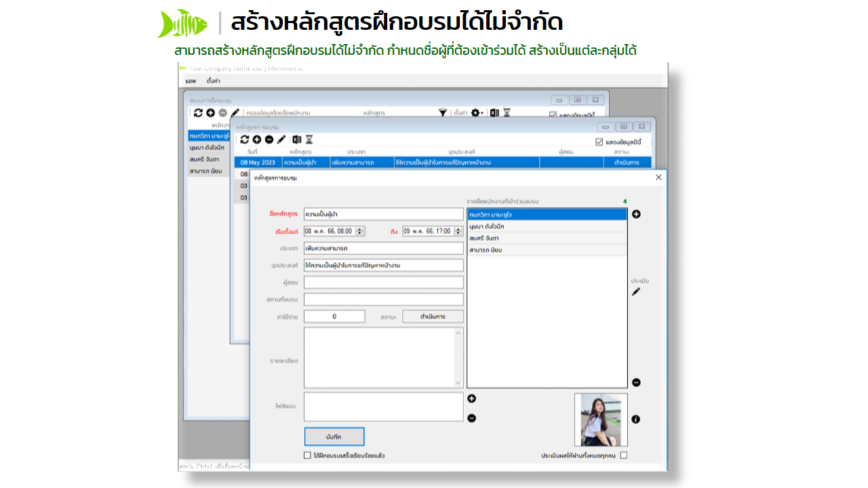Select สามารถ นิยม in attendee list
The height and width of the screenshot is (488, 868).
[547, 250]
